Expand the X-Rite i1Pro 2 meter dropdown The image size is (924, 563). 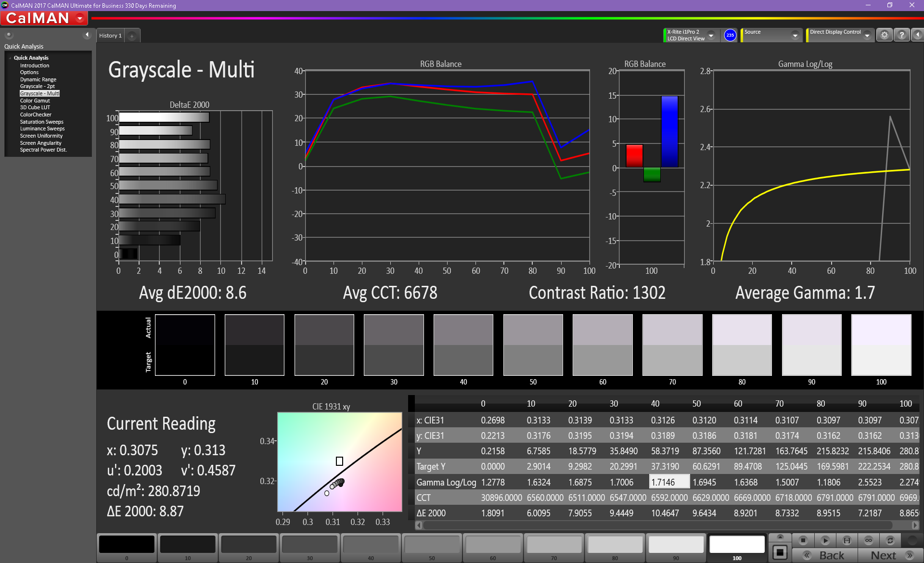[x=711, y=36]
